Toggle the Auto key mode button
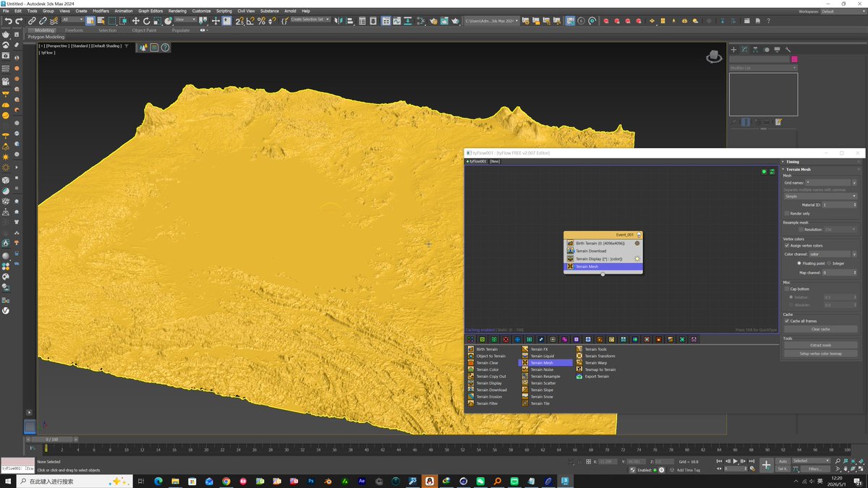Image resolution: width=868 pixels, height=488 pixels. [783, 461]
